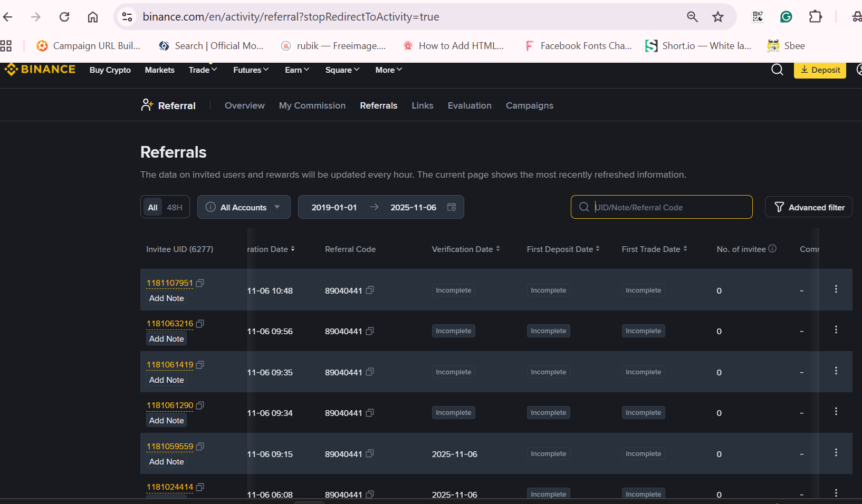This screenshot has height=504, width=862.
Task: Open the three-dot menu for row 1181059559
Action: (836, 452)
